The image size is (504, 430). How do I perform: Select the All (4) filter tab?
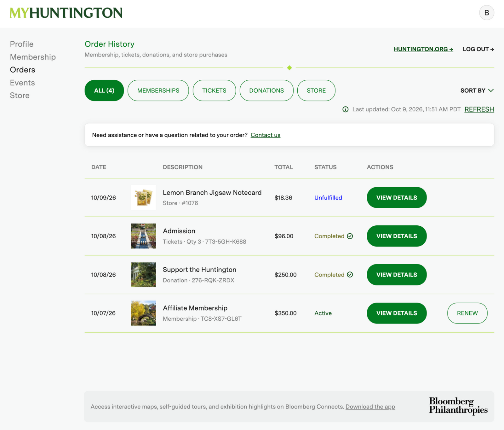point(104,90)
